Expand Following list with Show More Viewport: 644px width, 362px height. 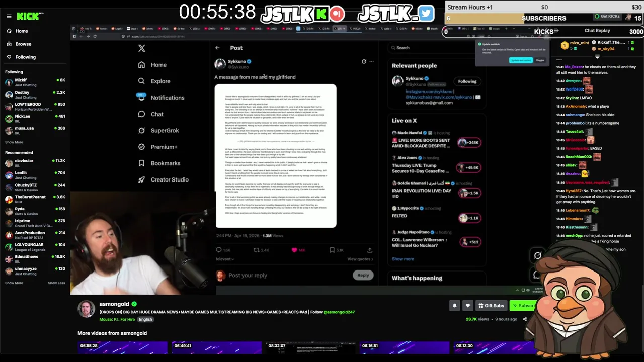pyautogui.click(x=14, y=142)
